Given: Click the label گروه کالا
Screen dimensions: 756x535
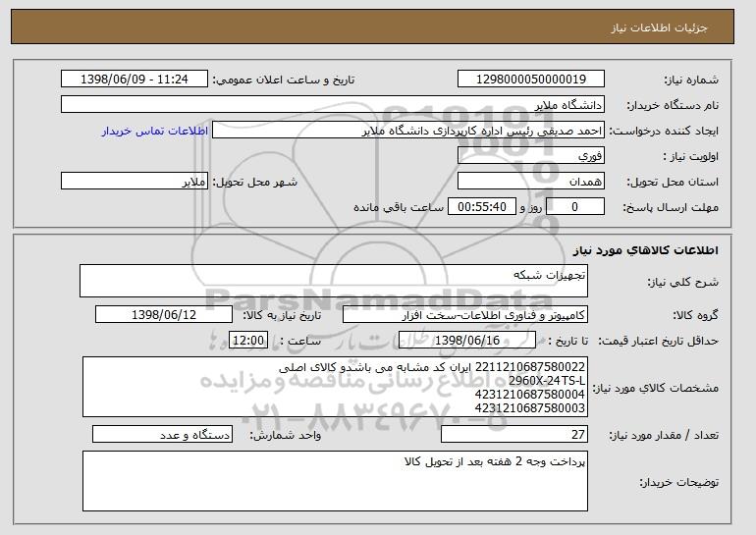Looking at the screenshot, I should point(695,315).
